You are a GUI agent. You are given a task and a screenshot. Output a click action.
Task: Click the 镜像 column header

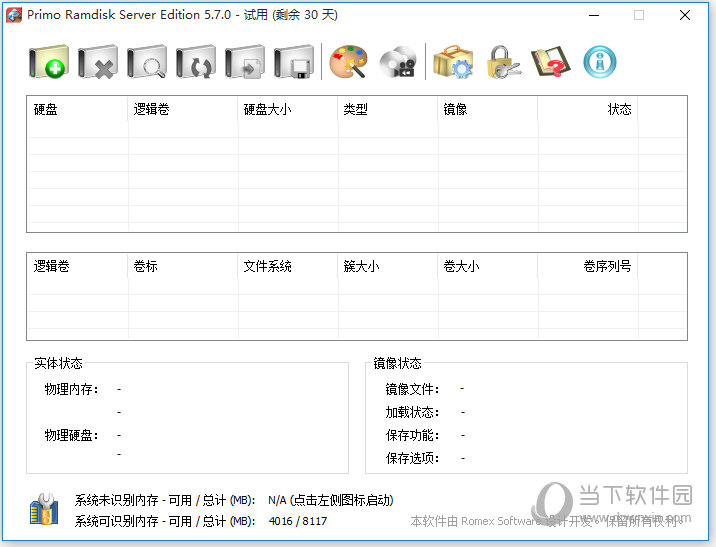[488, 110]
